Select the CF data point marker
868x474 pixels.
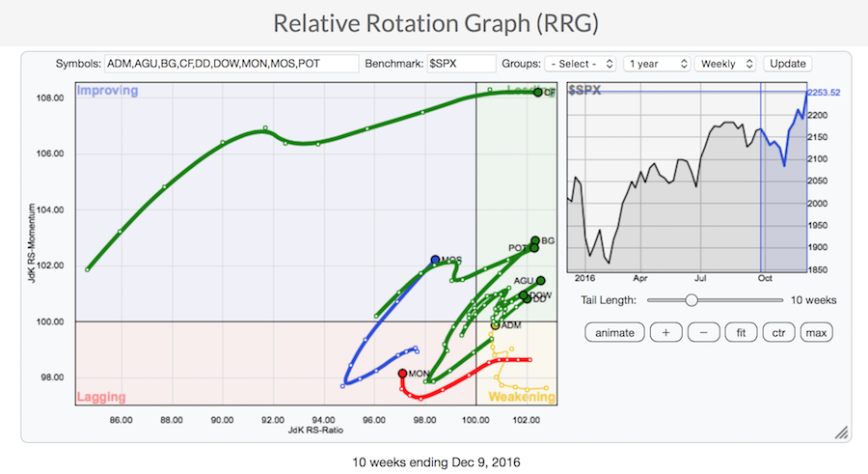tap(538, 93)
